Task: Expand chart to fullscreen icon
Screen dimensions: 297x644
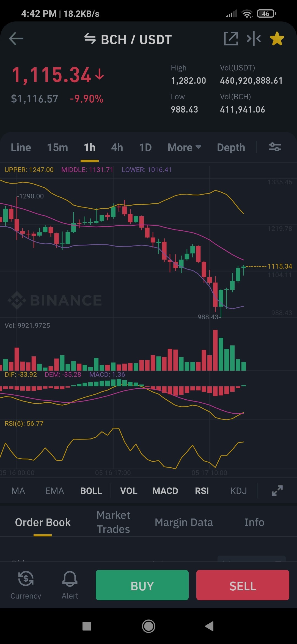Action: tap(277, 491)
